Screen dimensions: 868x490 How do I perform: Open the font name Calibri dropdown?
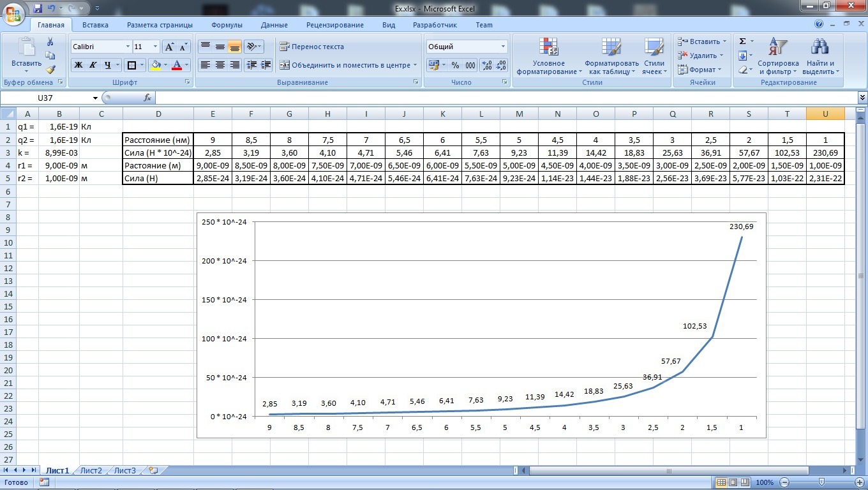tap(126, 47)
